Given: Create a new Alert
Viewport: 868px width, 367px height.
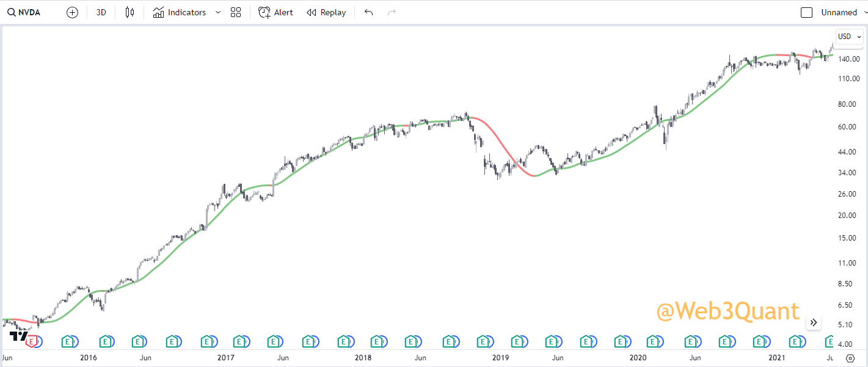Looking at the screenshot, I should pyautogui.click(x=275, y=12).
